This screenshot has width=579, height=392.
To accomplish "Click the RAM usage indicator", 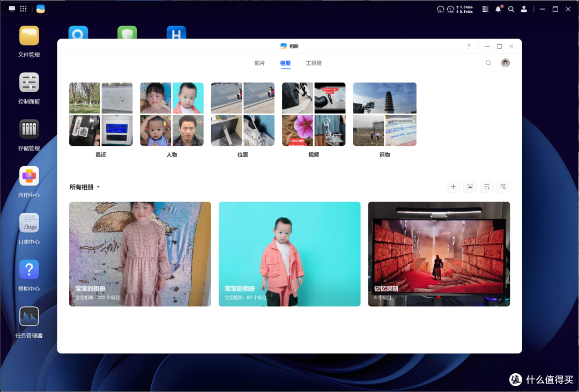I will (x=450, y=9).
